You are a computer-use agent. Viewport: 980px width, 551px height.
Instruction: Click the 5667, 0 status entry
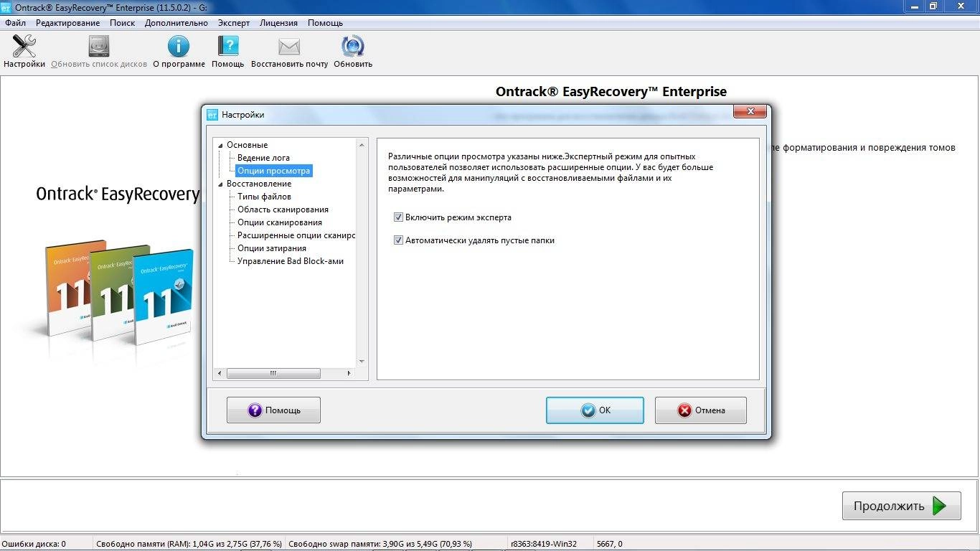coord(609,544)
